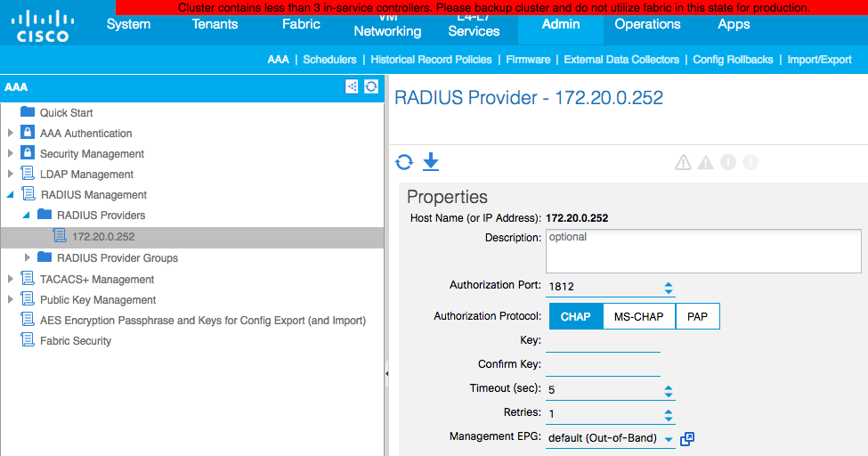The height and width of the screenshot is (456, 868).
Task: Click the AAA Authentication lock icon
Action: pyautogui.click(x=28, y=133)
